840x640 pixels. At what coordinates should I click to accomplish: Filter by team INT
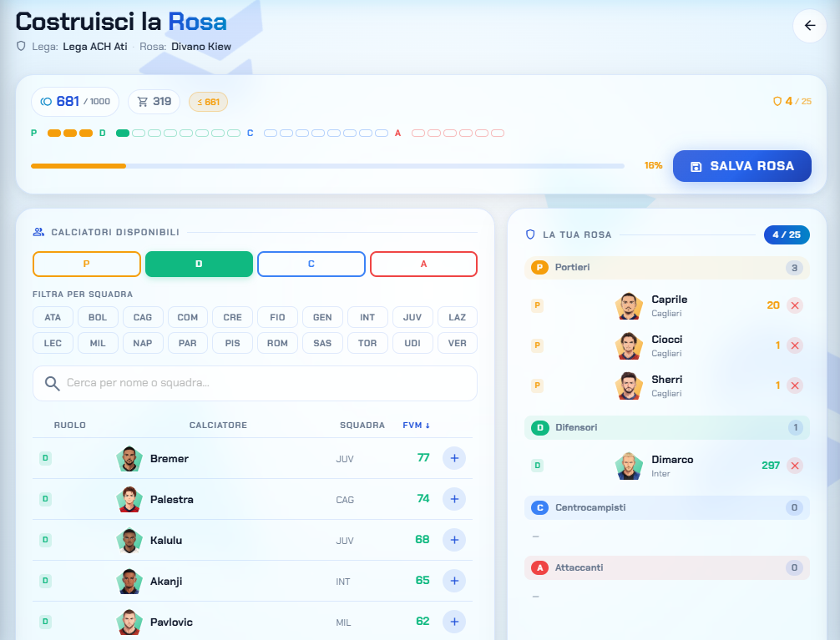point(367,317)
